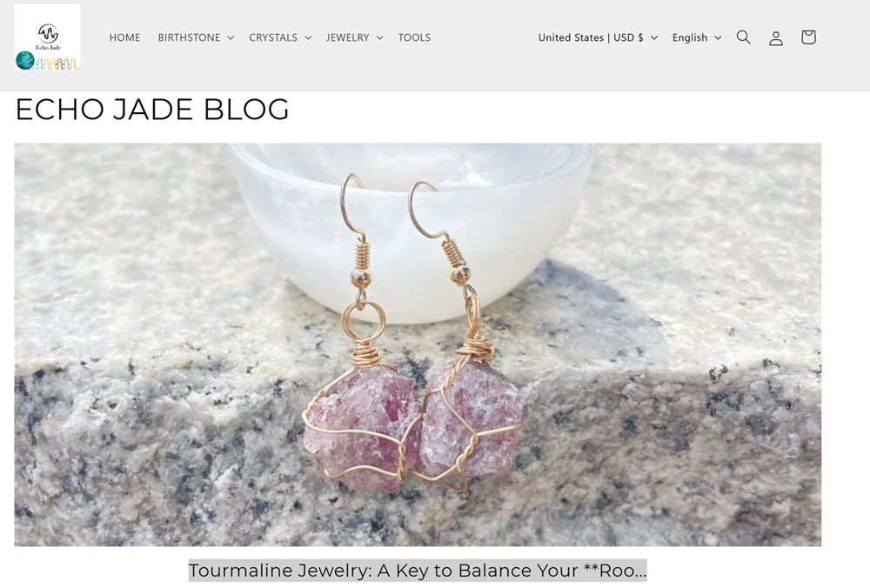Image resolution: width=870 pixels, height=588 pixels.
Task: Click the chevron beside BIRTHSTONE
Action: 231,37
